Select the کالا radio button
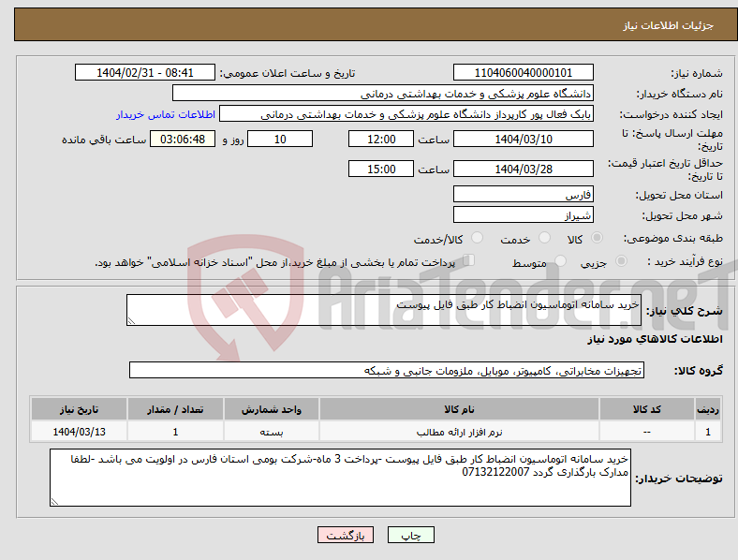The height and width of the screenshot is (560, 738). (597, 238)
